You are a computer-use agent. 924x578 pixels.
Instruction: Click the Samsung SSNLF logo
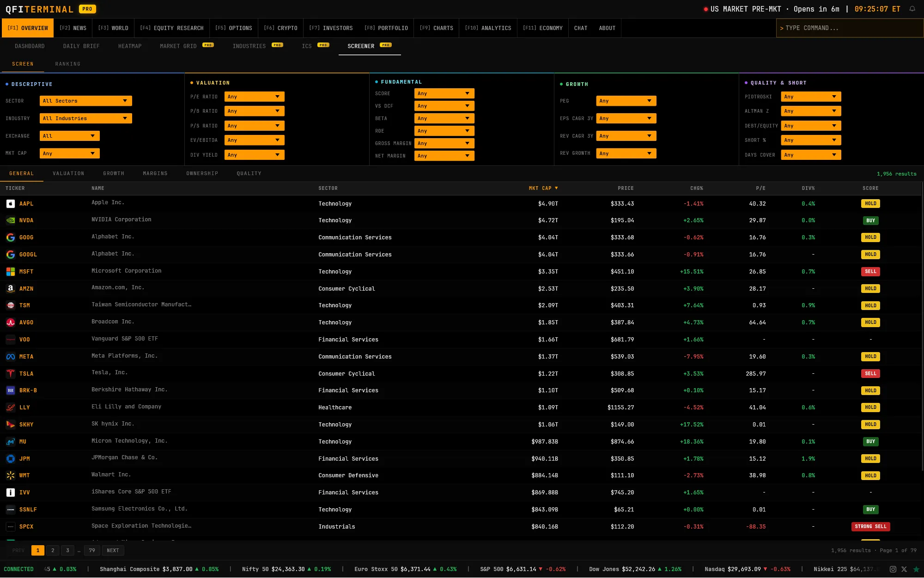point(11,510)
